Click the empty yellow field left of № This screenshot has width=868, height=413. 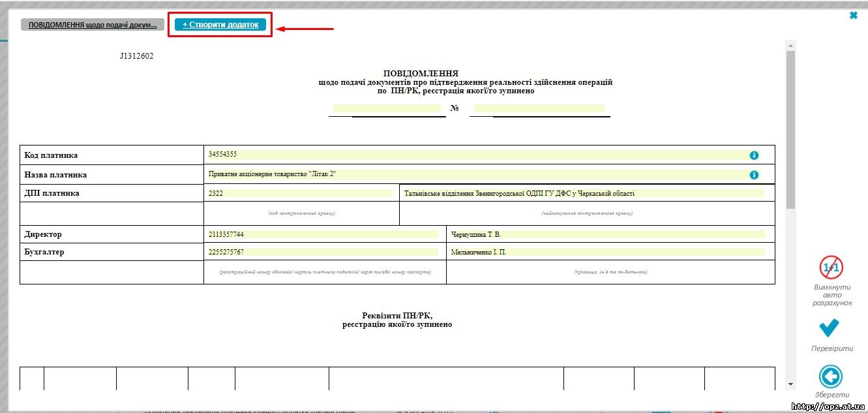(x=387, y=108)
